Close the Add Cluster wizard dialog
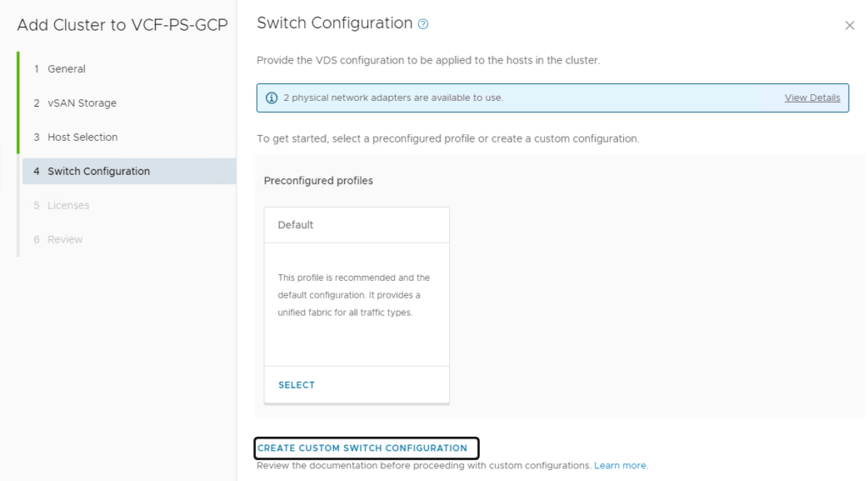 pos(849,25)
